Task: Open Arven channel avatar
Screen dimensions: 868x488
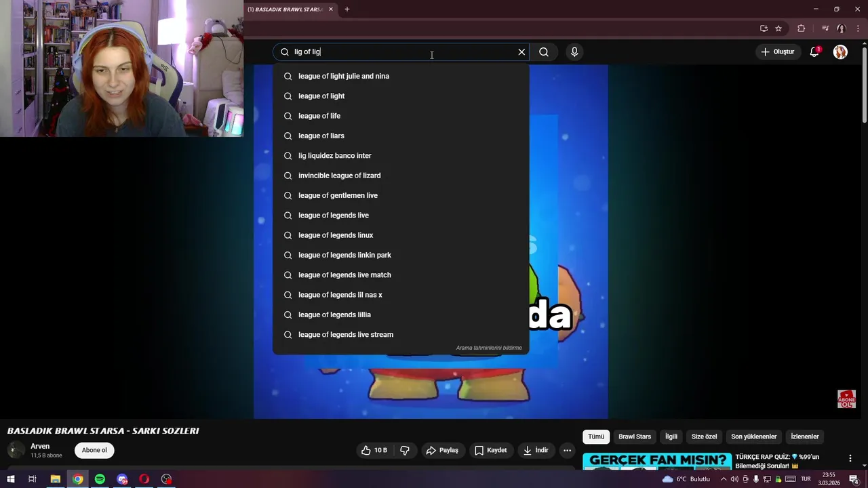Action: point(16,450)
